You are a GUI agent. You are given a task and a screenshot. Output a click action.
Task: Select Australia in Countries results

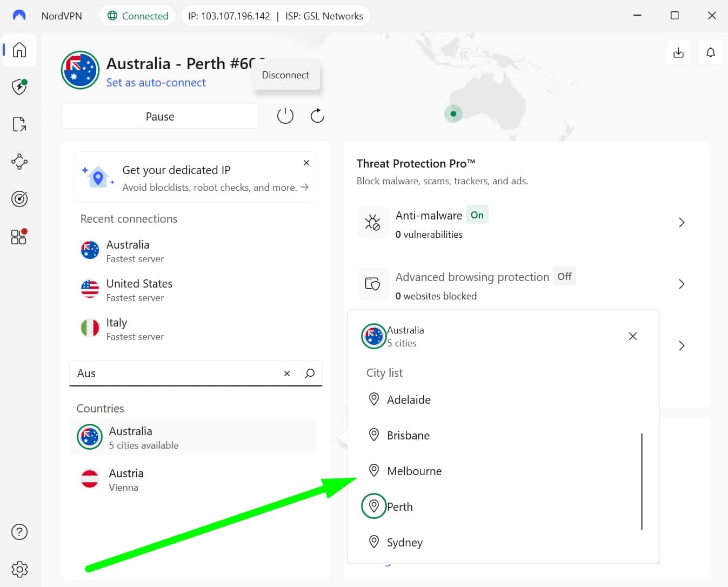click(193, 437)
